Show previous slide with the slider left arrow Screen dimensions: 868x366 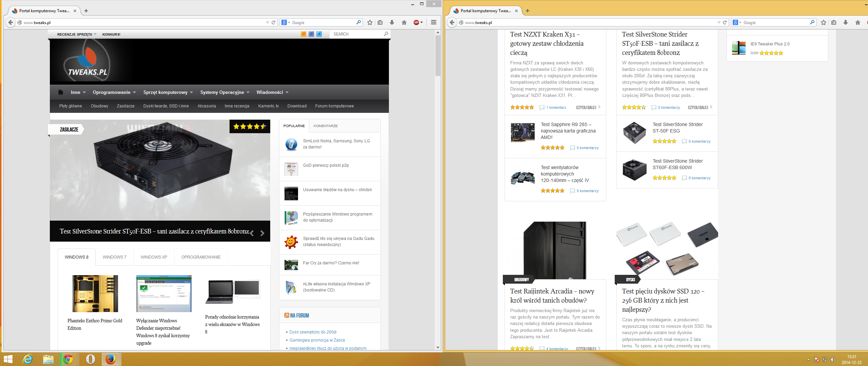252,233
